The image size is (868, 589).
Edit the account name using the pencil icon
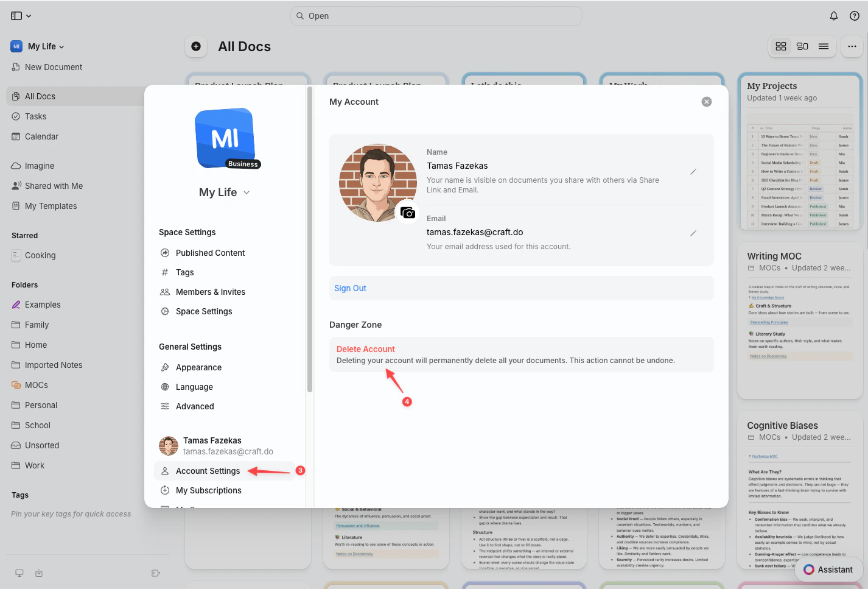(x=693, y=172)
